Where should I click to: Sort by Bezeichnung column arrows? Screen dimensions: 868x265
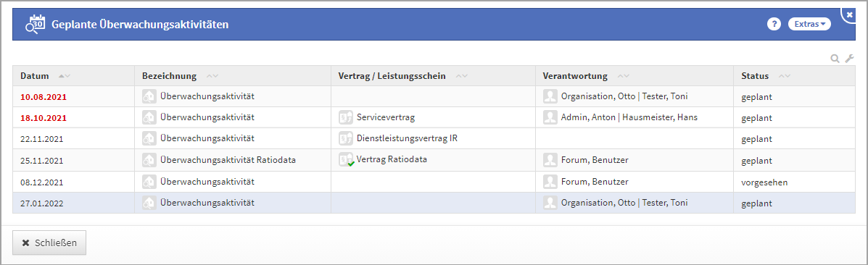click(212, 76)
